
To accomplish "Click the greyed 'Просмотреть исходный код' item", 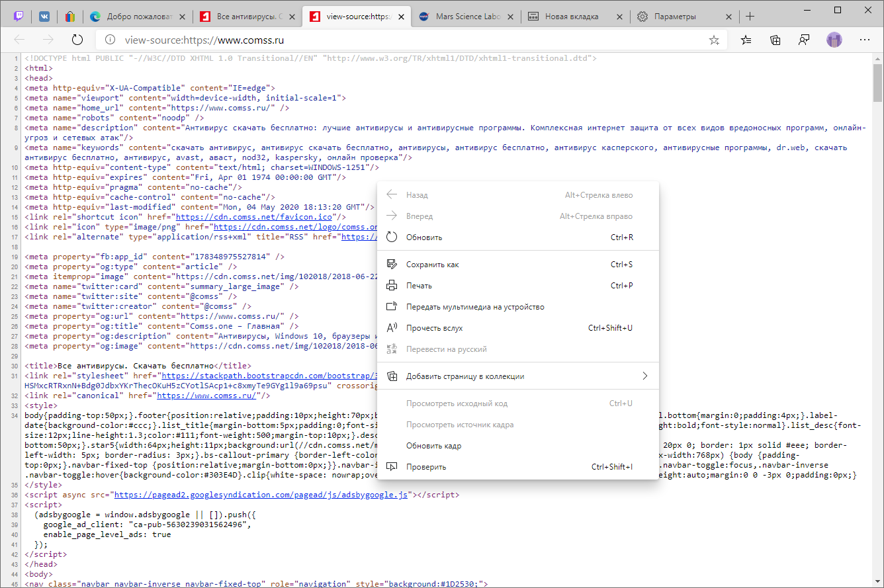I will point(518,403).
